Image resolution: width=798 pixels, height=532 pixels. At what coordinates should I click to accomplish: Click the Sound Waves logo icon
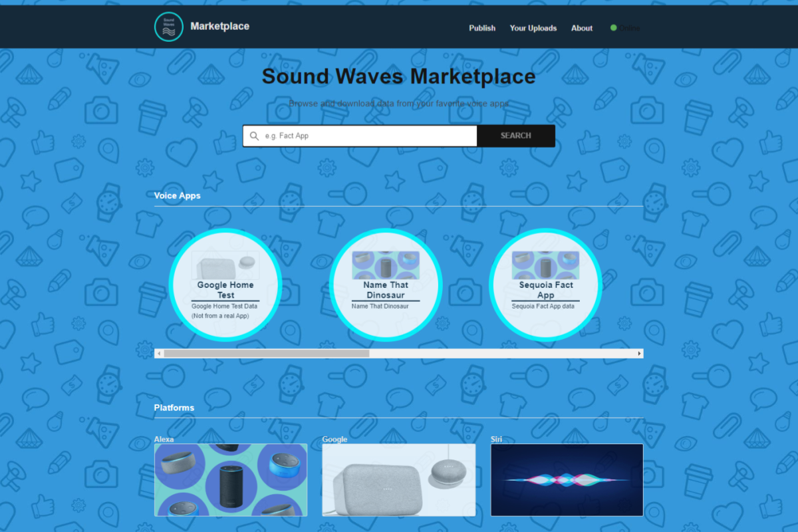point(168,27)
